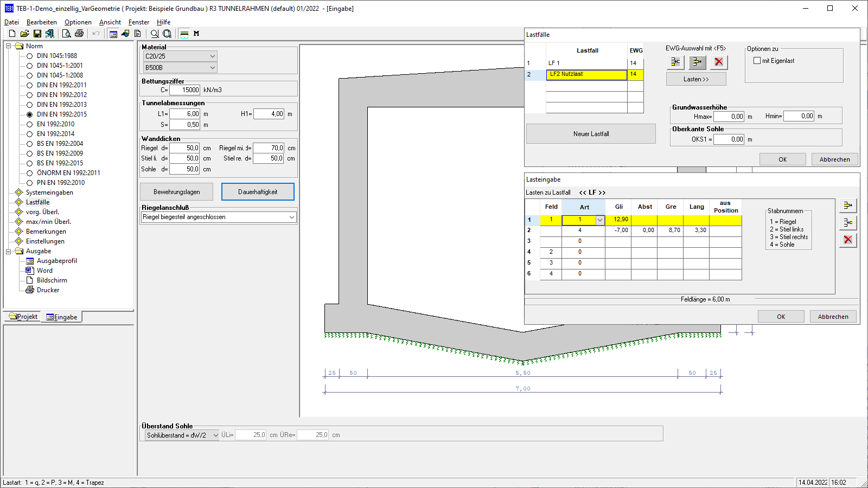Screen dimensions: 868x488
Task: Save project with the floppy disk icon
Action: click(x=37, y=34)
